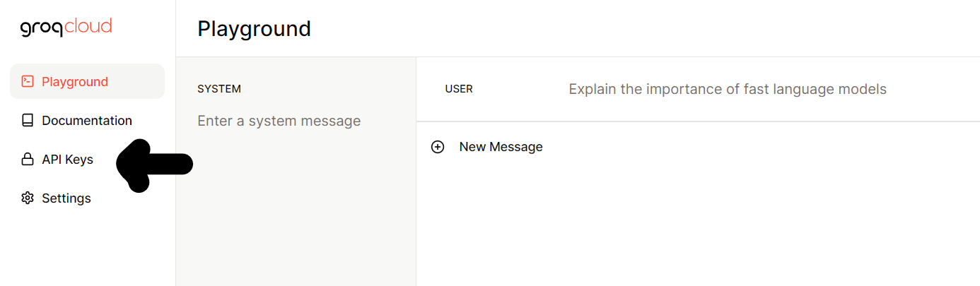980x286 pixels.
Task: Click the Settings gear icon
Action: pyautogui.click(x=28, y=198)
